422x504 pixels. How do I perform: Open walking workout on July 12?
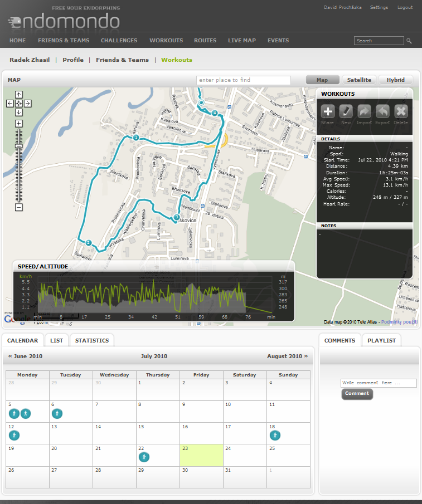(14, 435)
